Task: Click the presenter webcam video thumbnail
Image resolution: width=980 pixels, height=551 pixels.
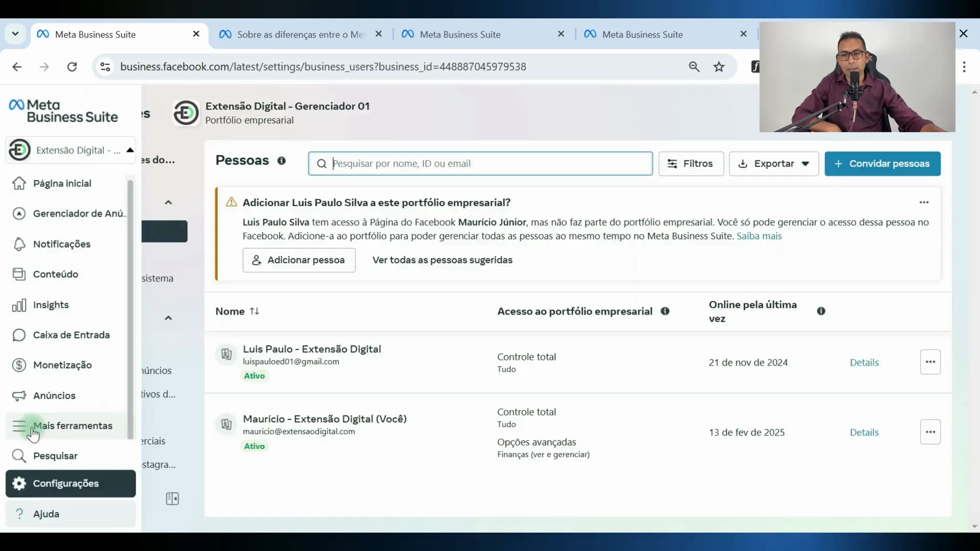Action: (x=857, y=77)
